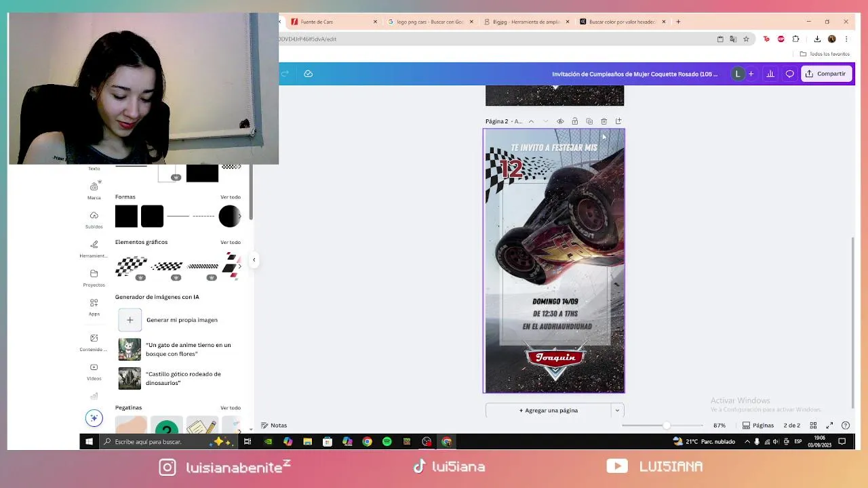The width and height of the screenshot is (868, 488).
Task: Delete Página 2 with trash icon
Action: 604,121
